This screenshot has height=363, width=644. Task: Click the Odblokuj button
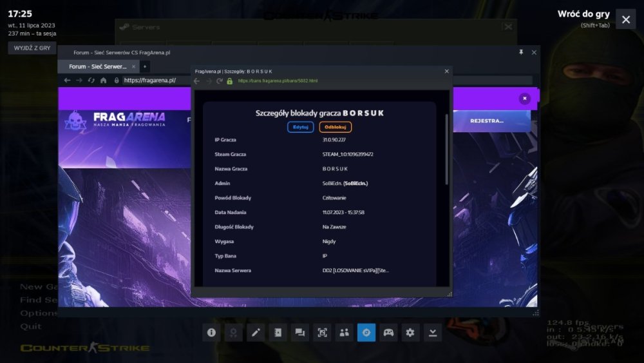(335, 127)
